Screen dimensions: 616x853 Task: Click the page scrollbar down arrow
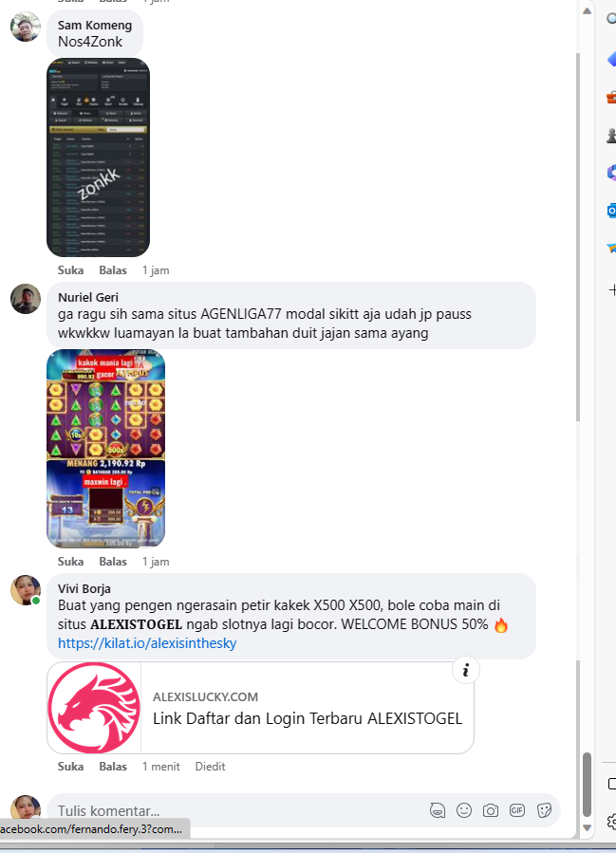click(x=587, y=827)
